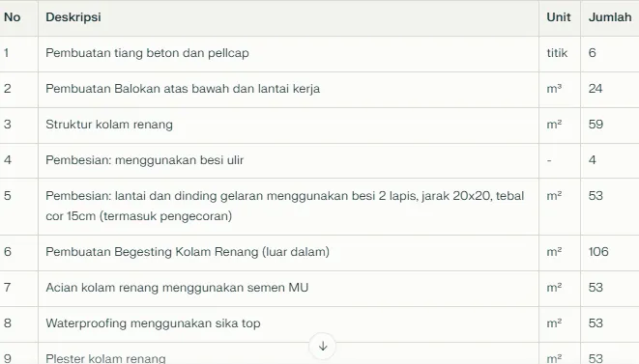Click the dash unit cell in row 4
The height and width of the screenshot is (364, 639).
tap(549, 160)
